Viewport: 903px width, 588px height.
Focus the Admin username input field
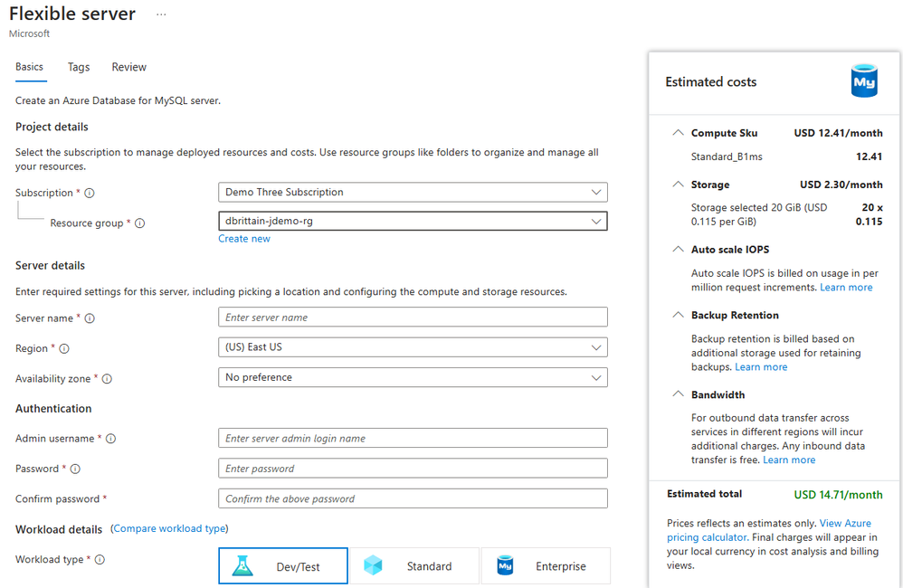pos(413,438)
